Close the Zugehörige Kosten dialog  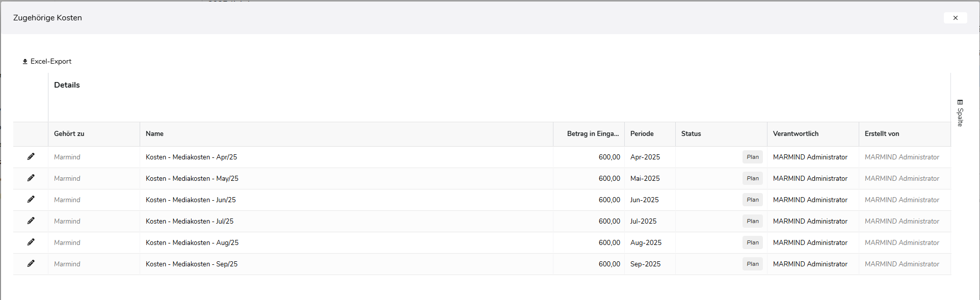coord(955,18)
